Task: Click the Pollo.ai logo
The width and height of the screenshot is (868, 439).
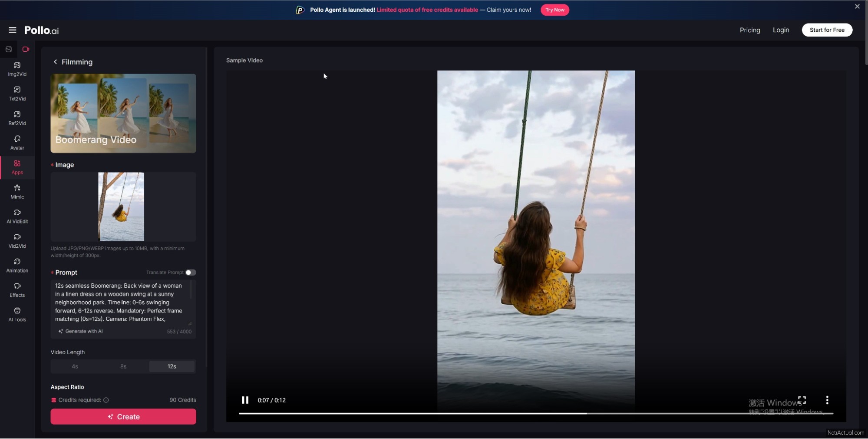Action: (x=41, y=30)
